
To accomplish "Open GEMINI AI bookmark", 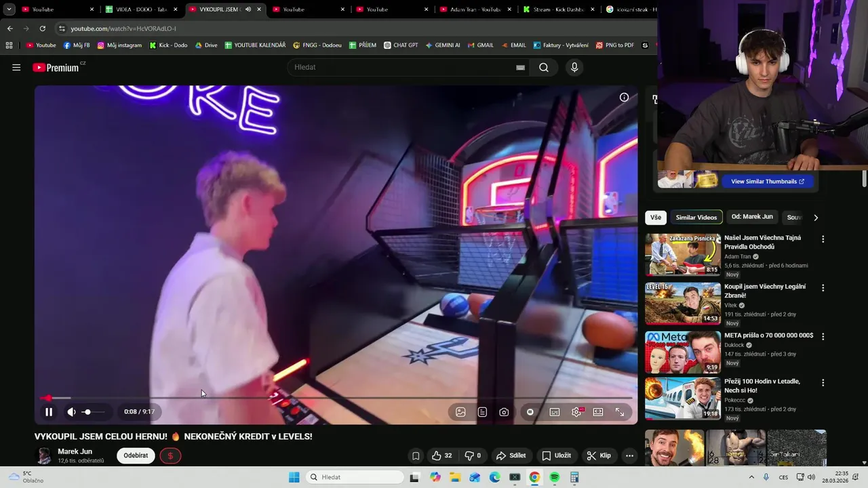I will [443, 45].
